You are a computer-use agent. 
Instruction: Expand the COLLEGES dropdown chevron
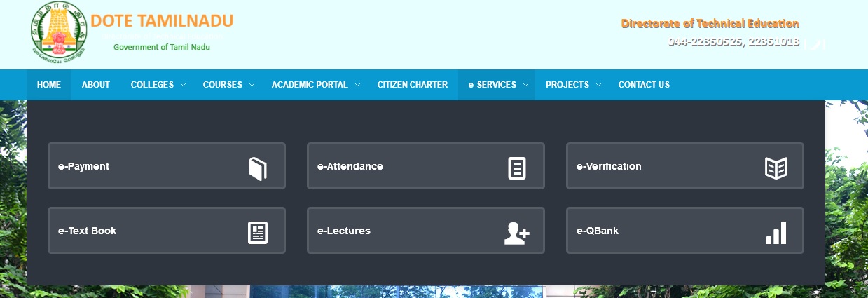pos(183,85)
